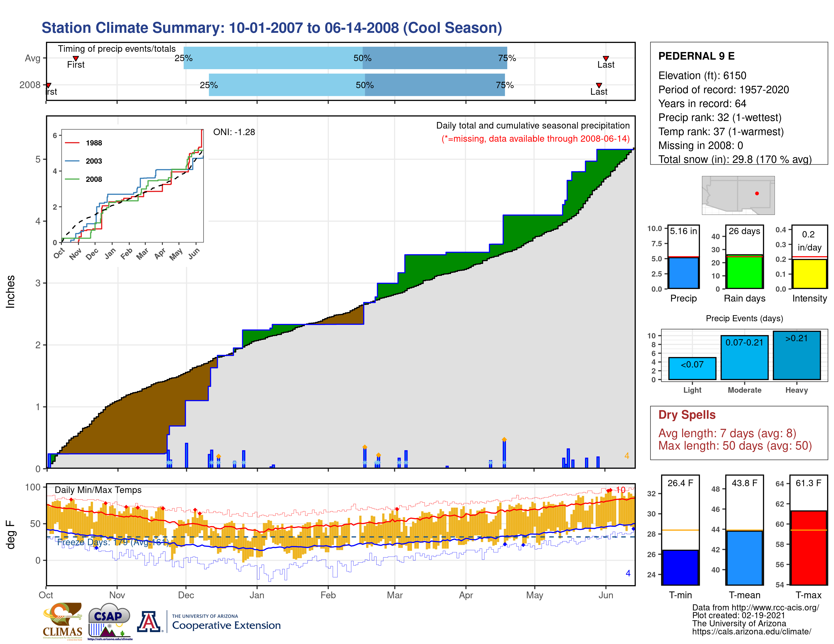Click the 61.3 F T-max value
Image resolution: width=834 pixels, height=644 pixels.
tap(808, 483)
